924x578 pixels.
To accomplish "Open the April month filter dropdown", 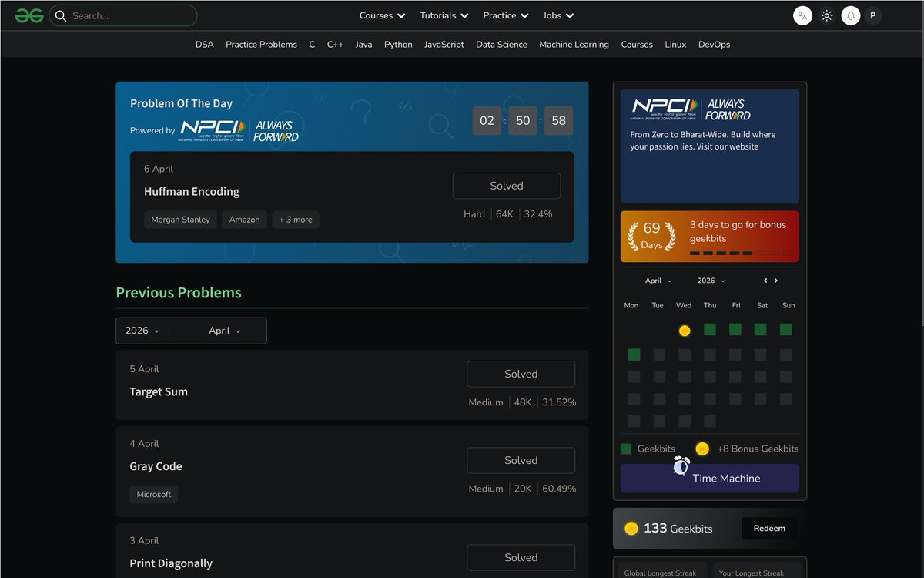I will pos(224,331).
